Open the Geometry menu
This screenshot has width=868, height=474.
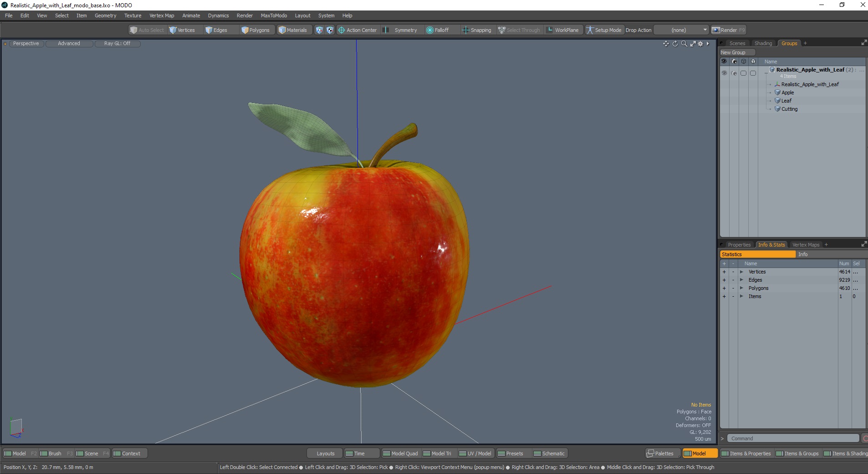coord(105,15)
